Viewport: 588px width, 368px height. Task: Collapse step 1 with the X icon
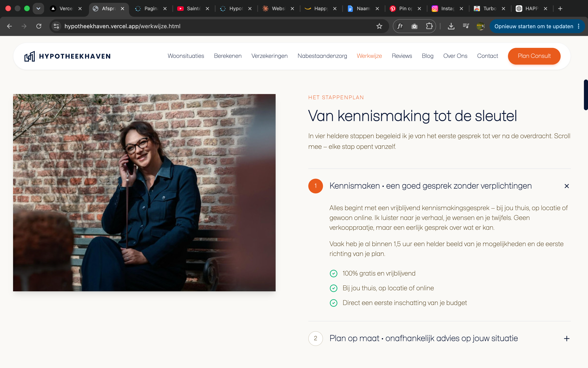click(x=567, y=186)
